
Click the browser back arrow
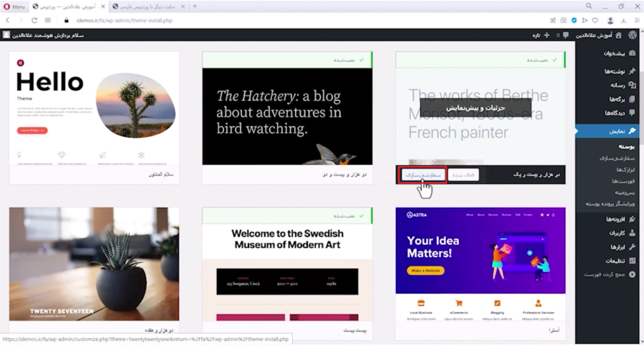7,20
